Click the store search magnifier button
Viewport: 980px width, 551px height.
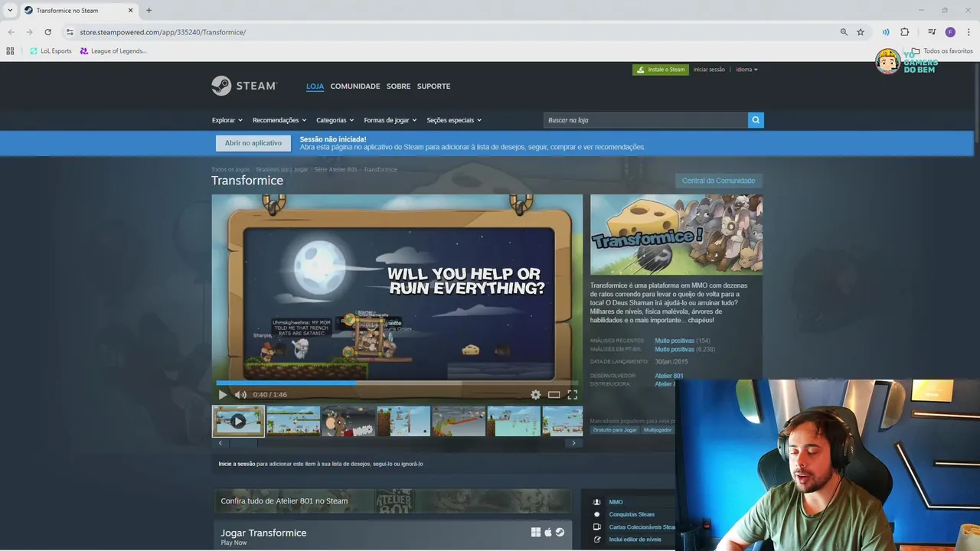756,120
